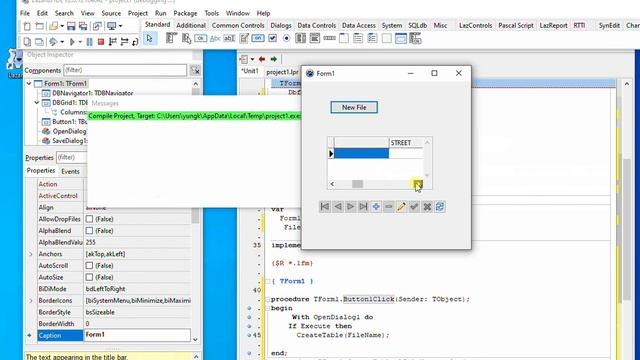Viewport: 640px width, 360px height.
Task: Click the grid's left scroll arrow
Action: tap(332, 184)
